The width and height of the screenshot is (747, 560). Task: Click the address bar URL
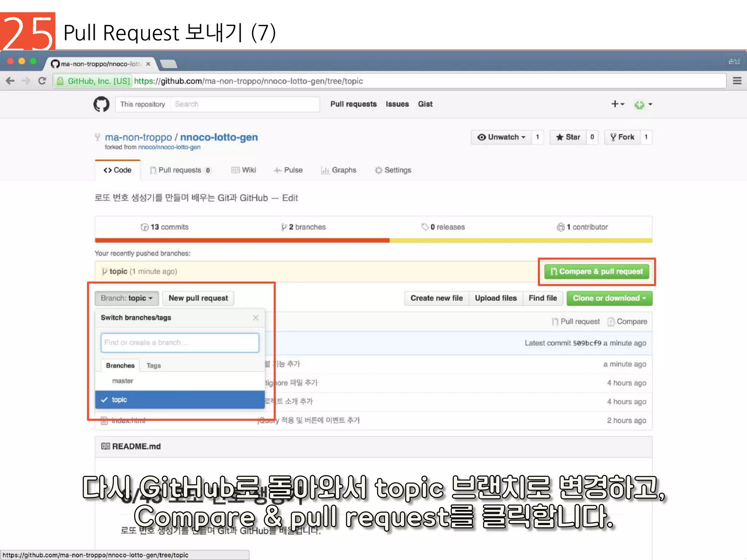click(248, 81)
